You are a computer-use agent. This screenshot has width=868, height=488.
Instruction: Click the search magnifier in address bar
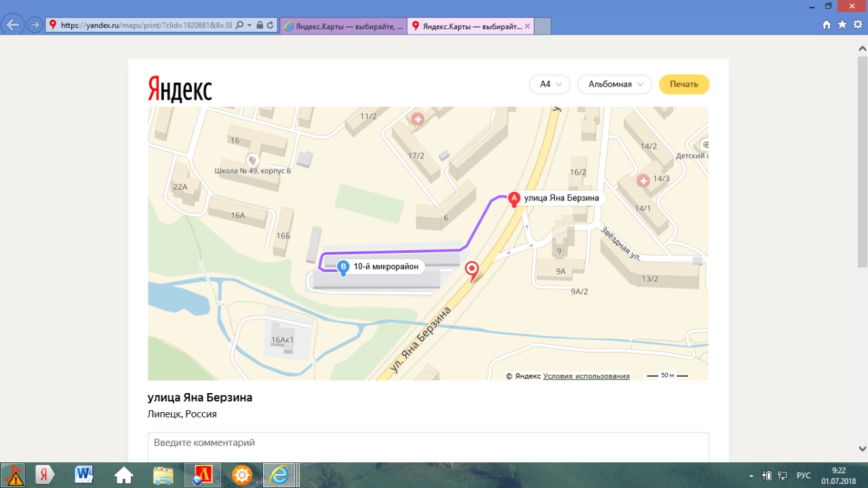[x=239, y=25]
